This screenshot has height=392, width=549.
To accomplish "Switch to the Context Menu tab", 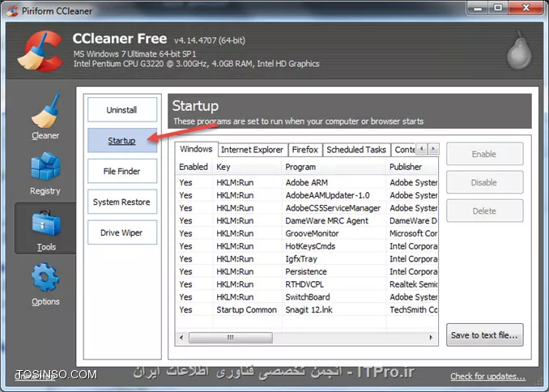I will tap(404, 150).
